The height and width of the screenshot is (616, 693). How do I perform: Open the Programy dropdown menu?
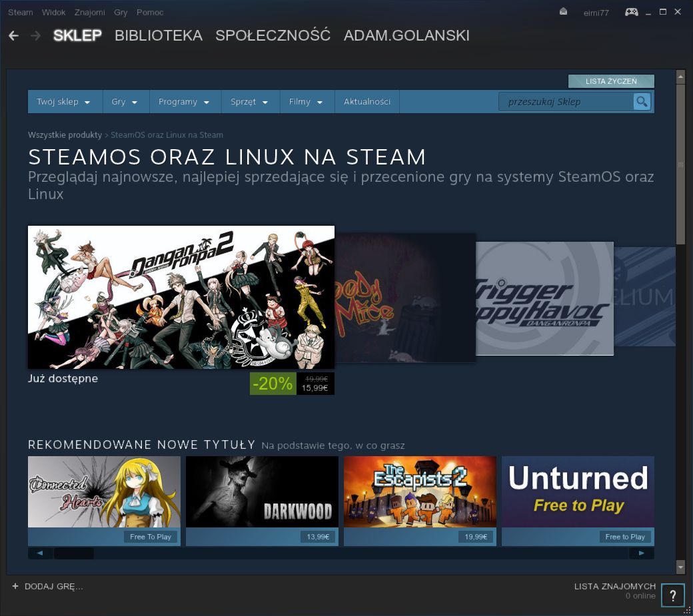(x=185, y=102)
